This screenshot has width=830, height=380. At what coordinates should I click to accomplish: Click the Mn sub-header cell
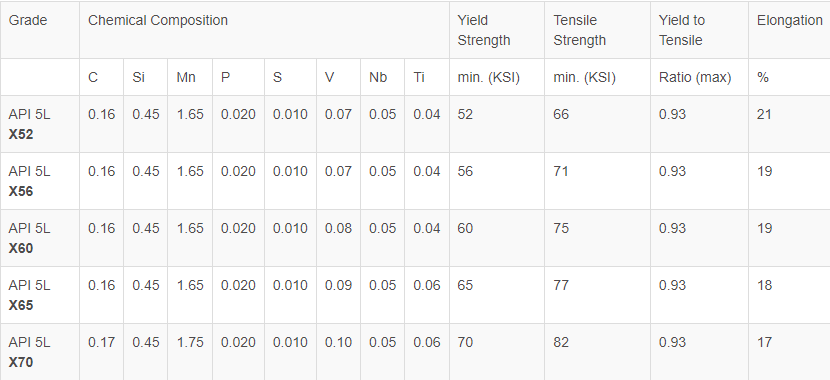click(x=190, y=77)
